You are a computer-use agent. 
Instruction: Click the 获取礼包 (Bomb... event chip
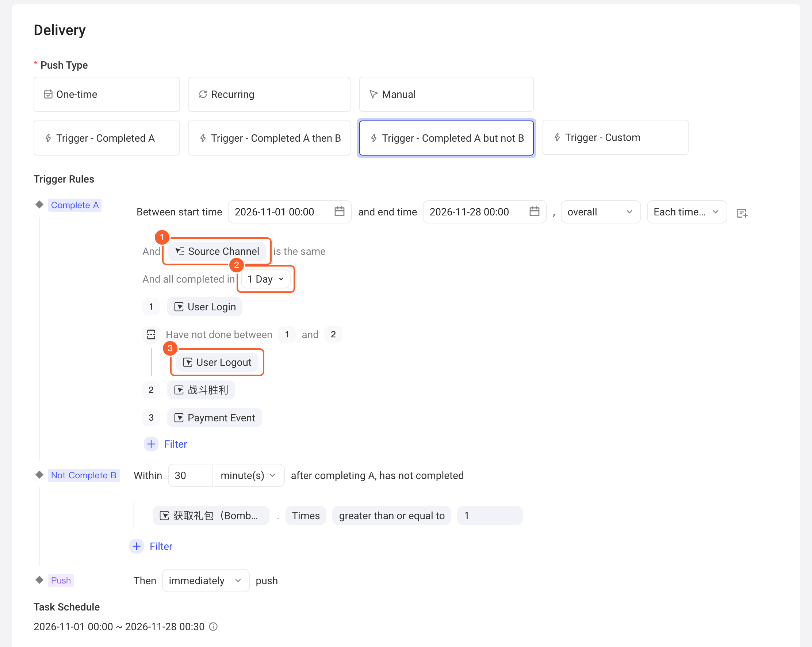(211, 515)
